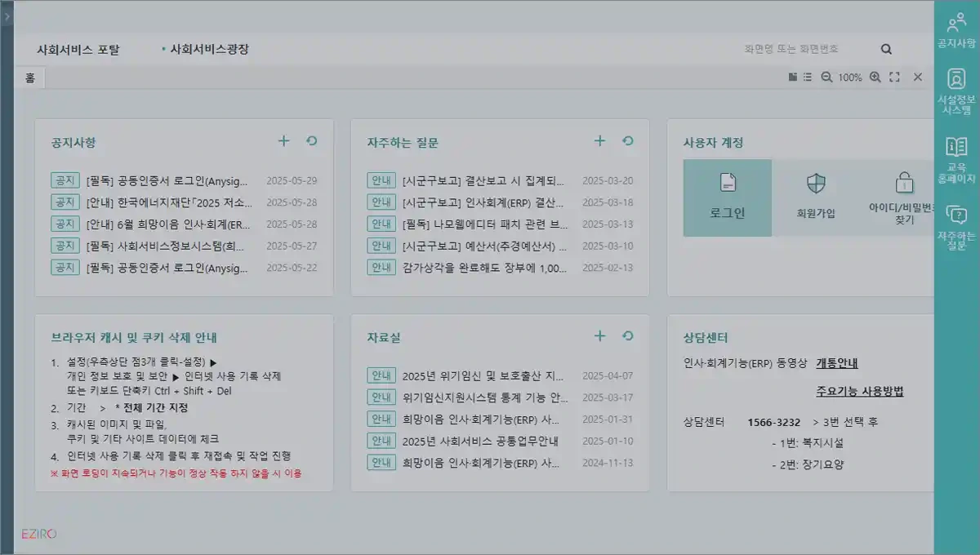
Task: Close the tab with the X icon
Action: click(917, 77)
